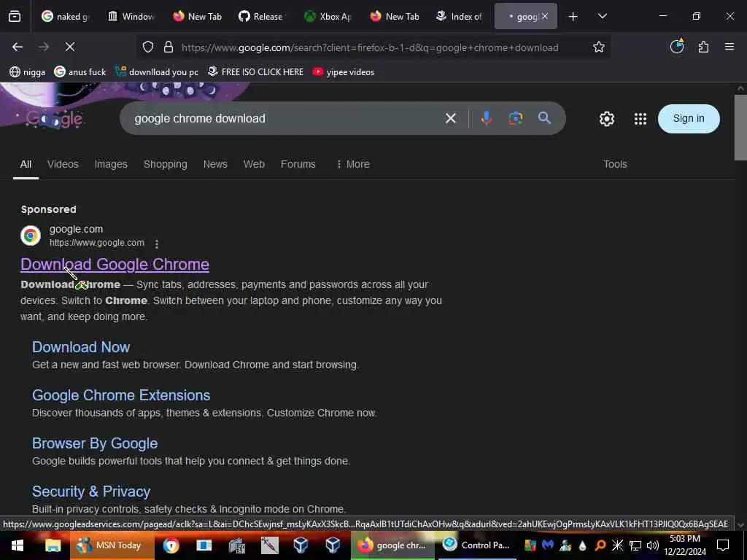
Task: Open the More search filters menu
Action: point(353,164)
